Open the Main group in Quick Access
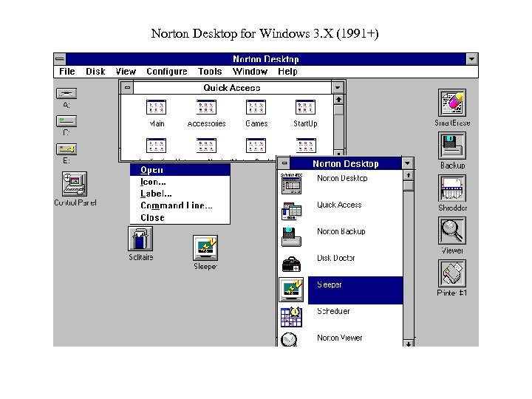Viewport: 532px width, 399px height. [156, 107]
